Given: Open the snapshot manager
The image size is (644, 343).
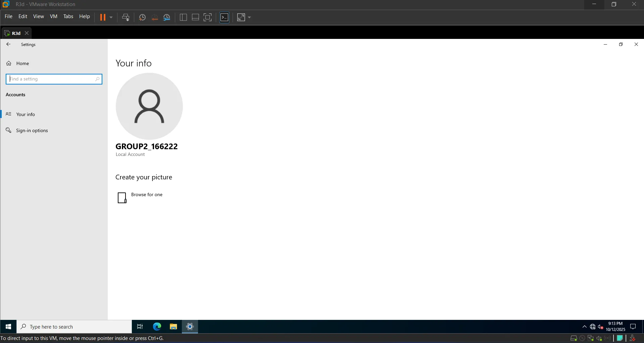Looking at the screenshot, I should [167, 17].
